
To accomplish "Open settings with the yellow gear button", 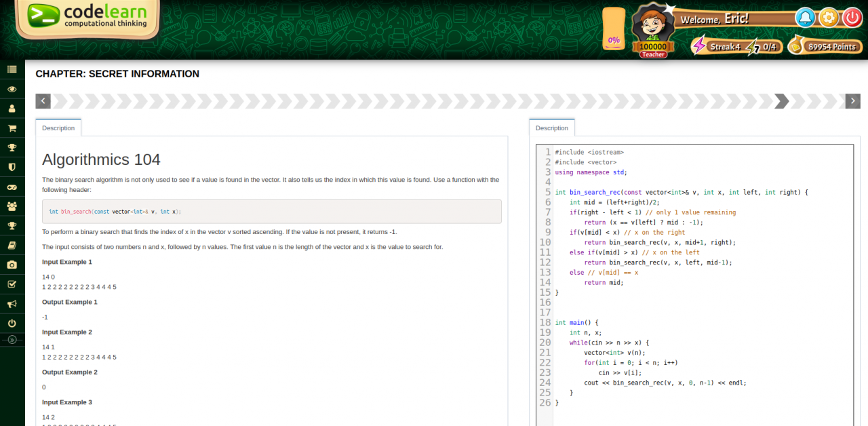I will pyautogui.click(x=829, y=18).
